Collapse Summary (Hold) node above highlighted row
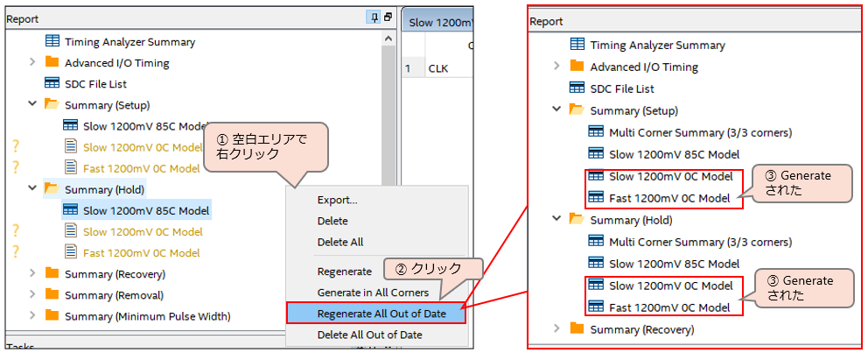The width and height of the screenshot is (868, 353). pyautogui.click(x=32, y=189)
